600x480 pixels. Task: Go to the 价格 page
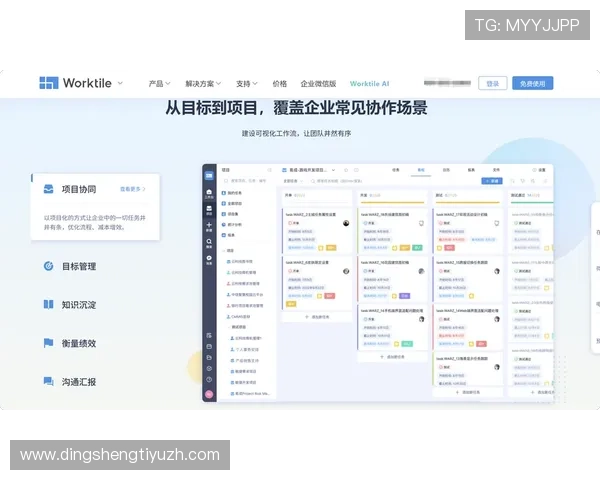point(280,83)
